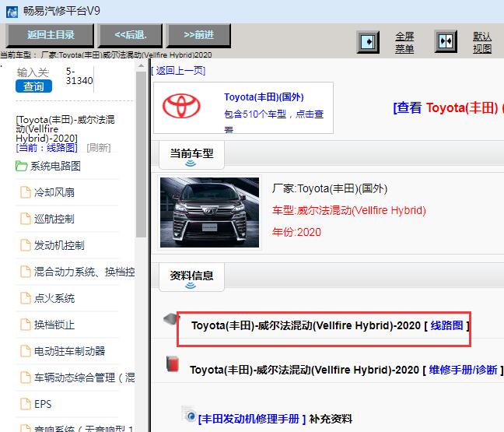
Task: Click the 包含510个车型，点击查看 link
Action: [274, 121]
